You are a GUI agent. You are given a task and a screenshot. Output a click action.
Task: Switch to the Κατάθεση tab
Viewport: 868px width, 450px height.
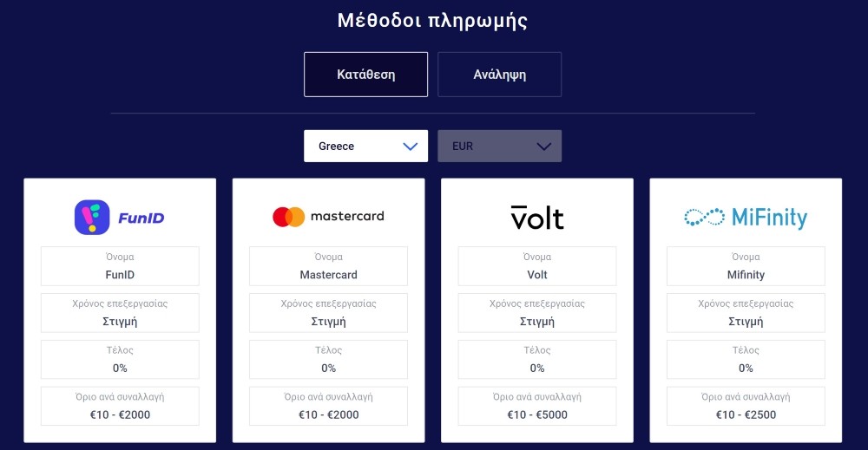click(x=365, y=75)
